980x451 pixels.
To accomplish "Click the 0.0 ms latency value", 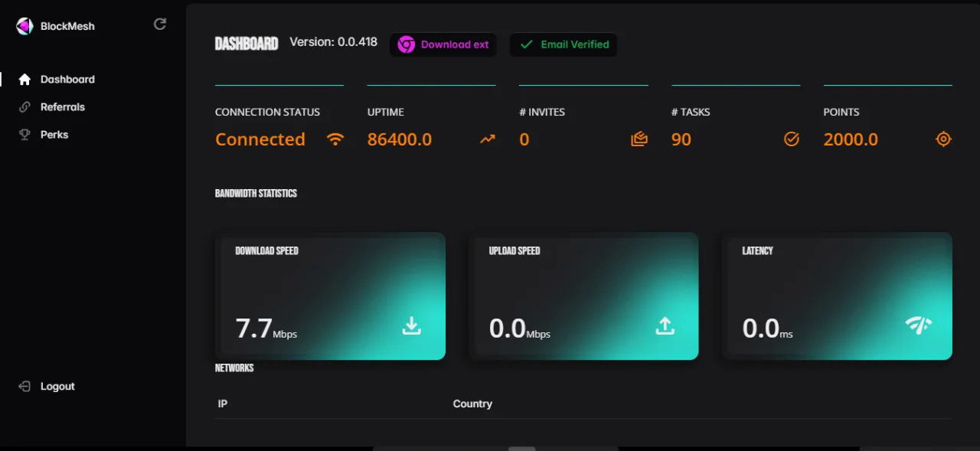I will coord(768,328).
